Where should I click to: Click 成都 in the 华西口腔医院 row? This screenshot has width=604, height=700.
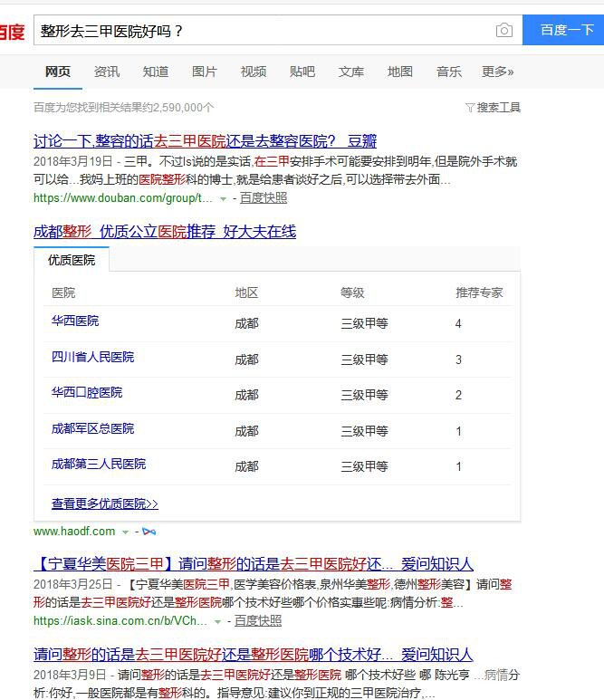point(246,395)
